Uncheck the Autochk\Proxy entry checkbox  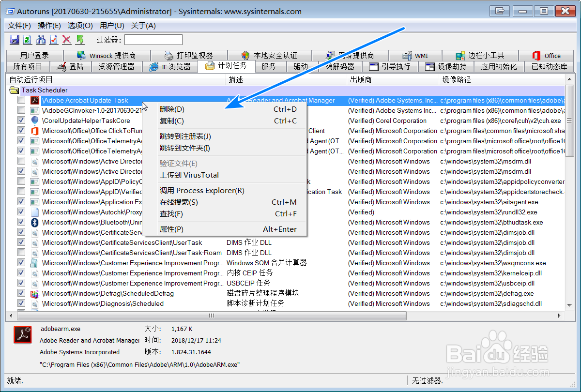pos(21,212)
